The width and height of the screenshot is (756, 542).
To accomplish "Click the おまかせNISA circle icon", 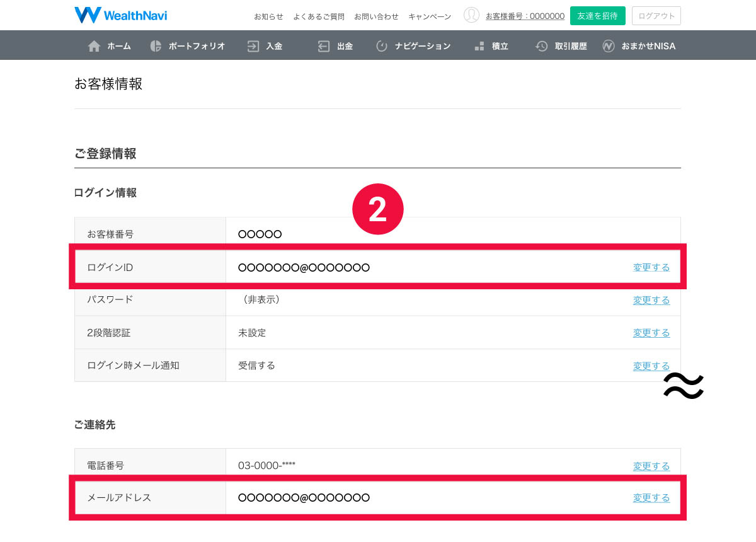I will [609, 46].
